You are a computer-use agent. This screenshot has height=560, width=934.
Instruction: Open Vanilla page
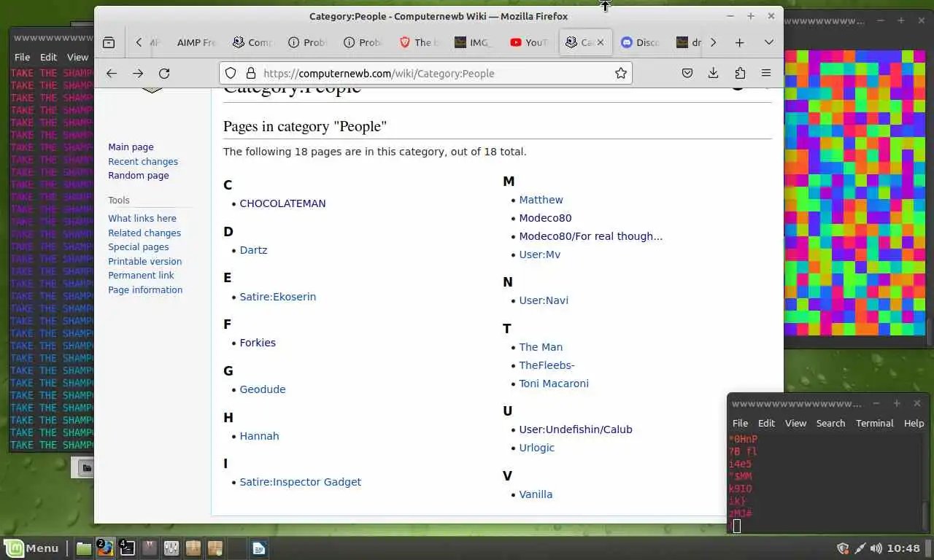pyautogui.click(x=536, y=494)
